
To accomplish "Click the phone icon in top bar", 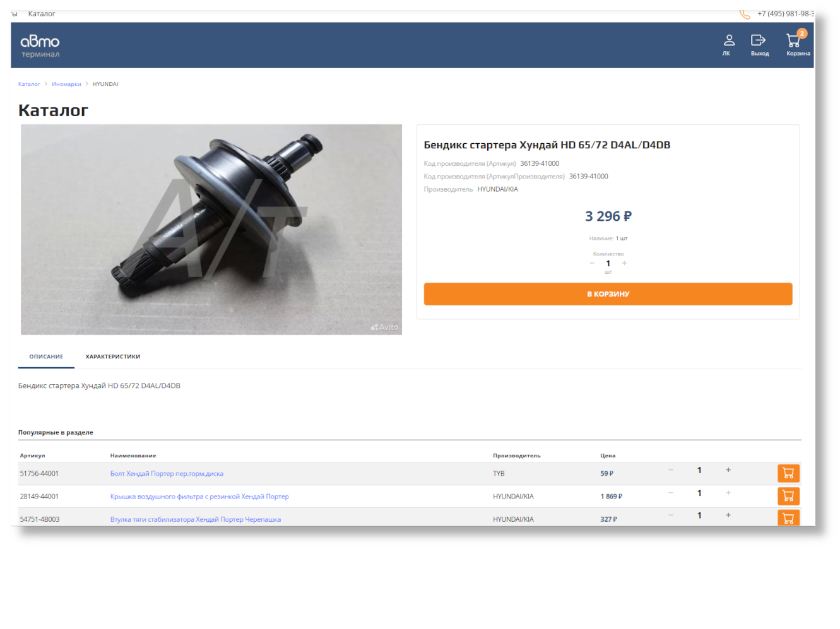I will (745, 14).
